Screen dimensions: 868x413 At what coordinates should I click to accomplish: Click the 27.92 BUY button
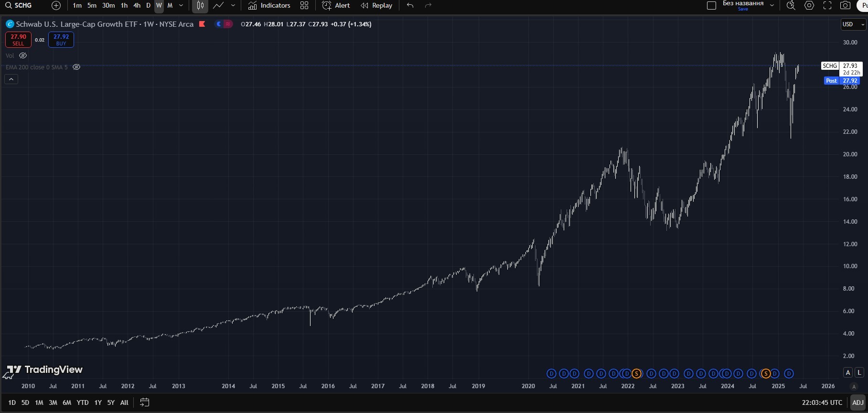[x=61, y=40]
